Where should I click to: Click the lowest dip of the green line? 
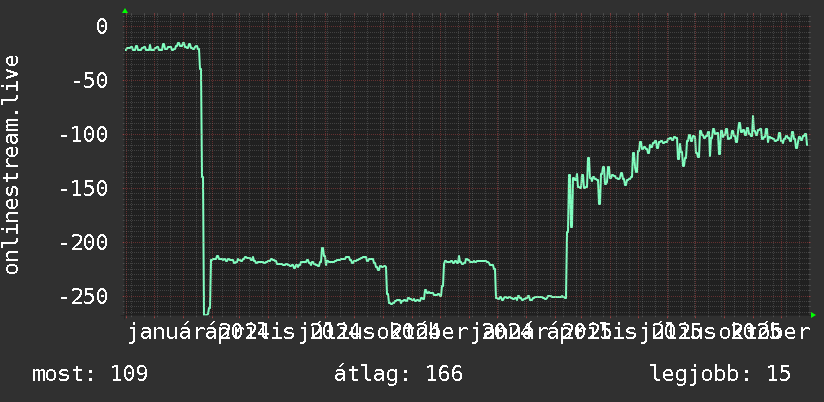(x=206, y=314)
